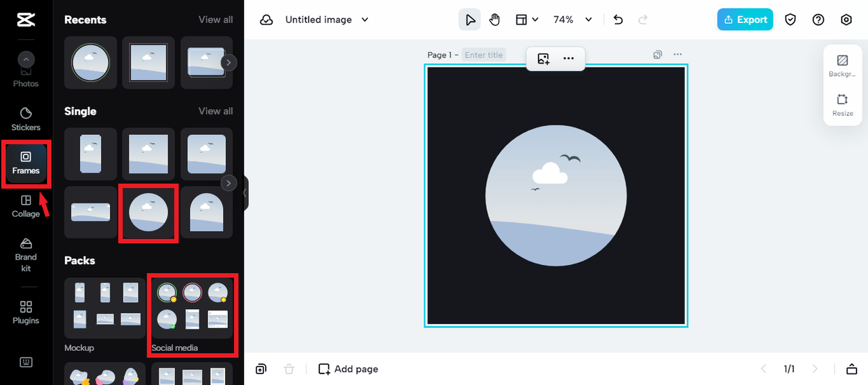Image resolution: width=868 pixels, height=385 pixels.
Task: Pick the square frame in Single
Action: 149,154
